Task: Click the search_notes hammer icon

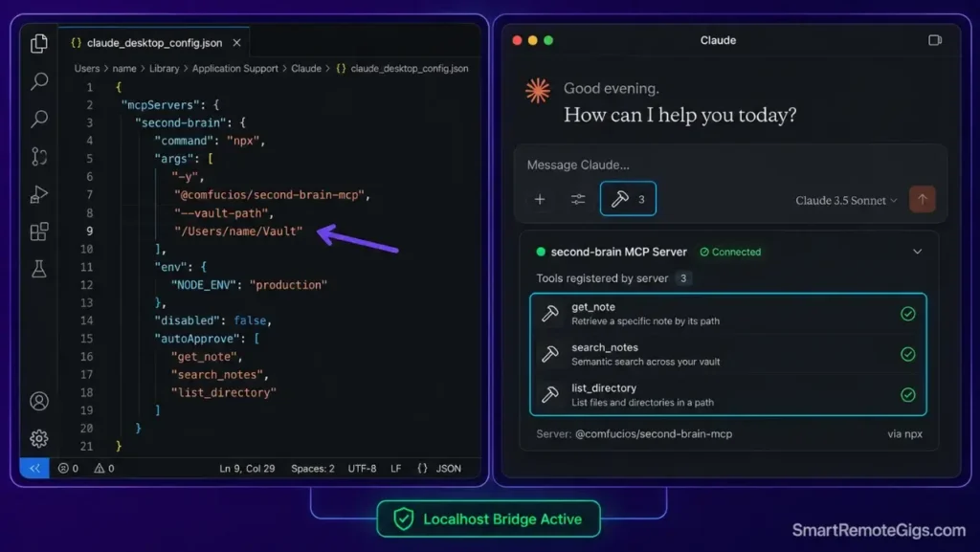Action: tap(550, 354)
